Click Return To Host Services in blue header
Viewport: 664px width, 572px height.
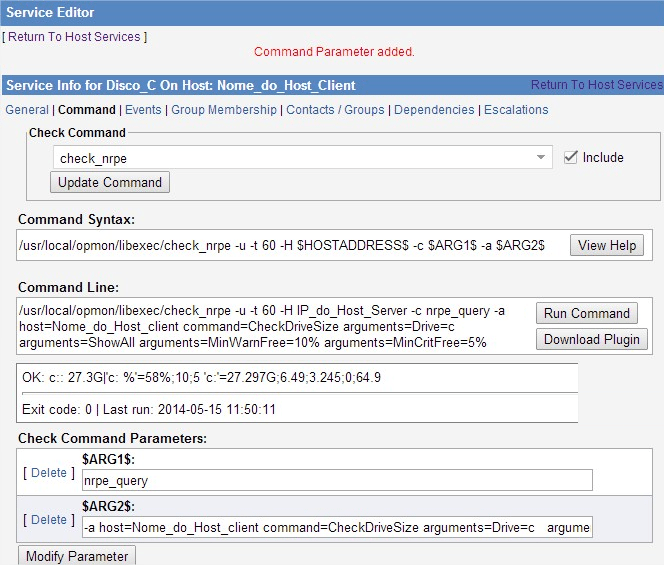(x=596, y=85)
